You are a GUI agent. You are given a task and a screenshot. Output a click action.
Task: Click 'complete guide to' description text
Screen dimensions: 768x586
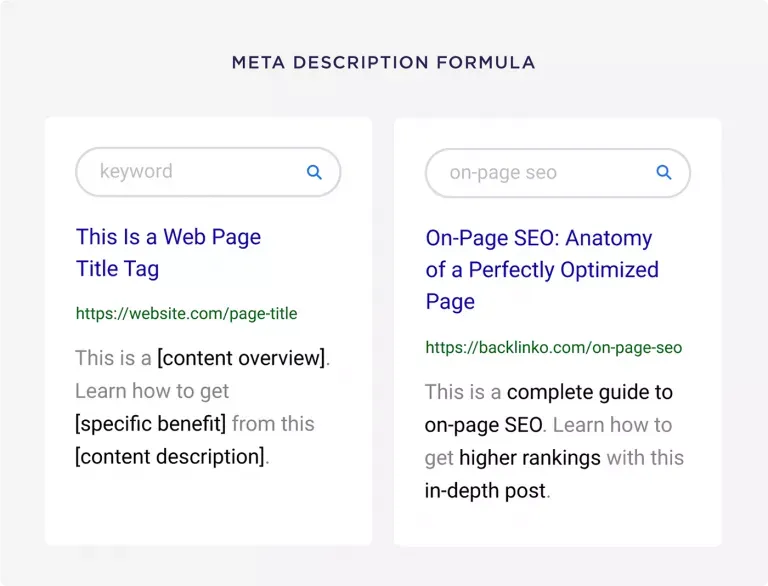pos(590,392)
